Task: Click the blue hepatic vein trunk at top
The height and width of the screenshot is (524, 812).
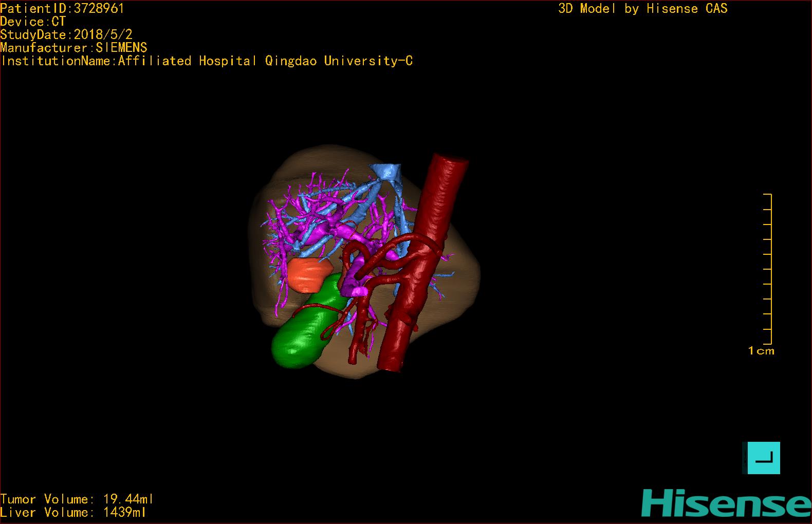Action: (x=386, y=172)
